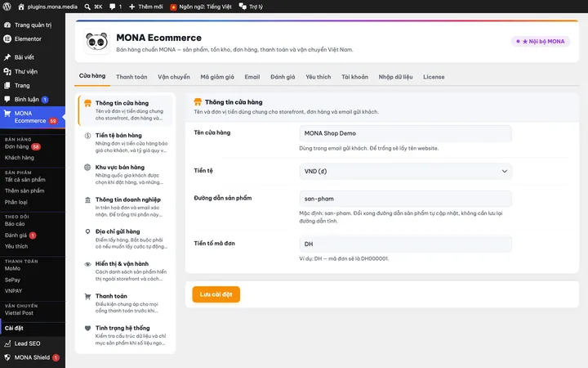Open the plugins.mona.media home icon
The width and height of the screenshot is (588, 368).
[21, 7]
